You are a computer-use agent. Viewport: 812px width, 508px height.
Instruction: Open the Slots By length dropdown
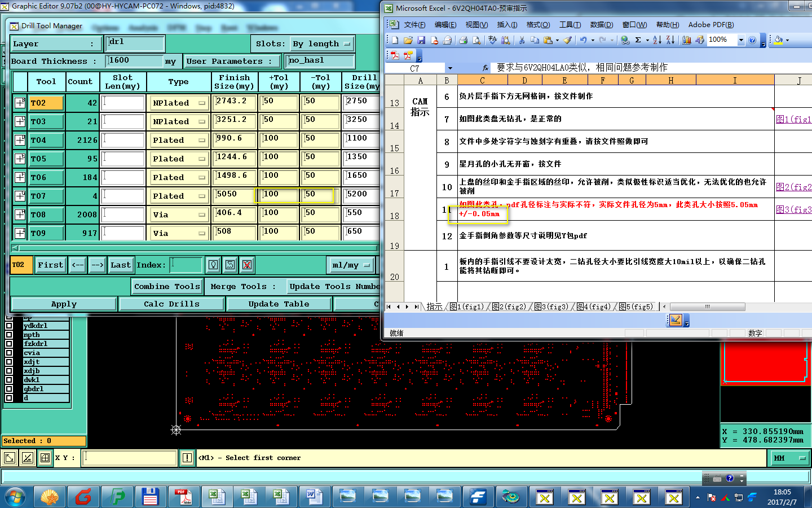pos(321,43)
